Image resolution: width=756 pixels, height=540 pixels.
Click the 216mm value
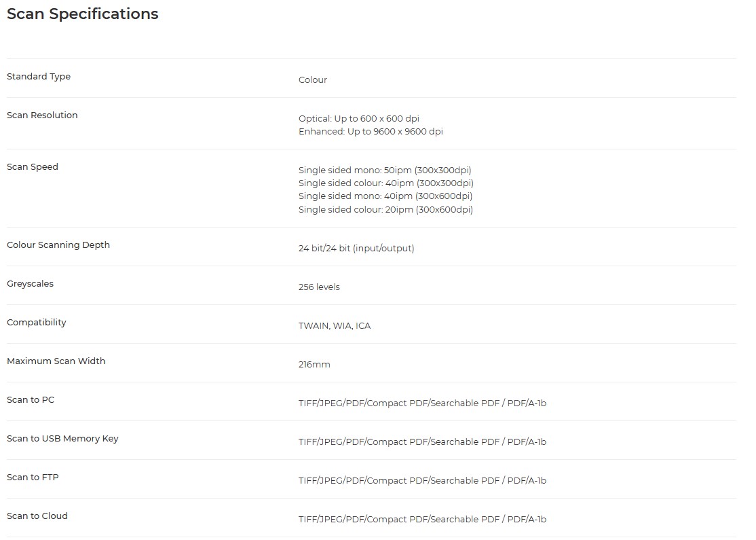[x=314, y=364]
